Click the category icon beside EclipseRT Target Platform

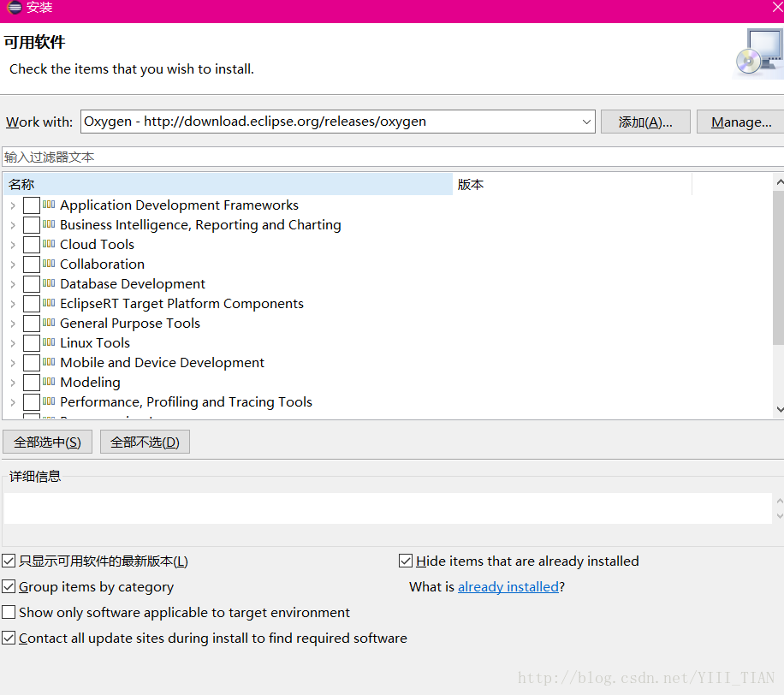click(x=49, y=303)
